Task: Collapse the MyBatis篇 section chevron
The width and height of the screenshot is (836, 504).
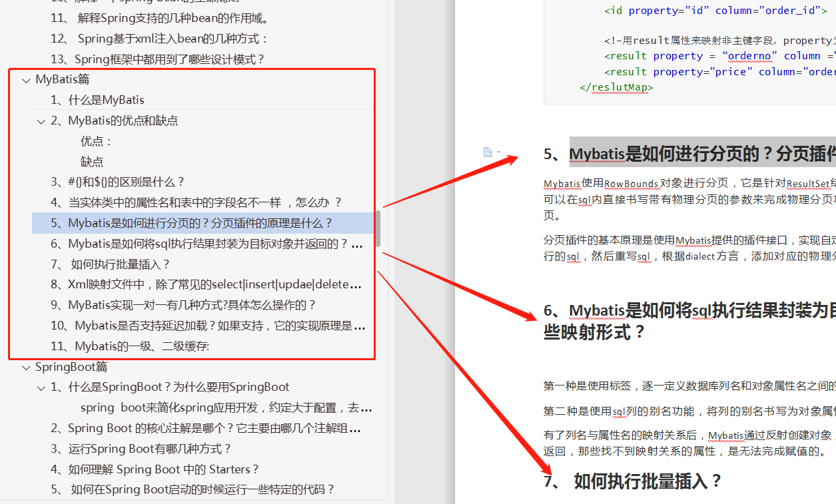Action: (x=26, y=80)
